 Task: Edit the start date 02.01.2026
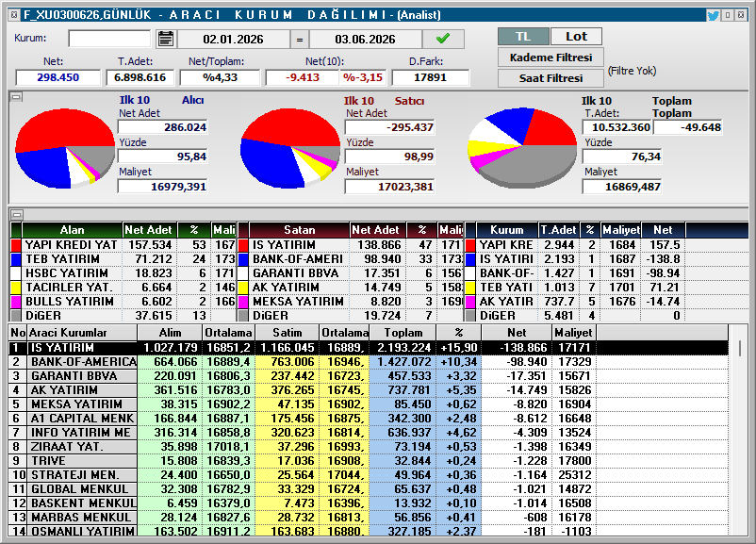(x=234, y=40)
